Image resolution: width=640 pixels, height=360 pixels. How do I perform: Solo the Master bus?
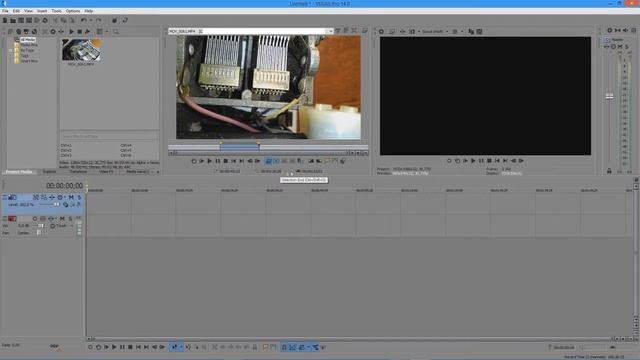tap(627, 47)
